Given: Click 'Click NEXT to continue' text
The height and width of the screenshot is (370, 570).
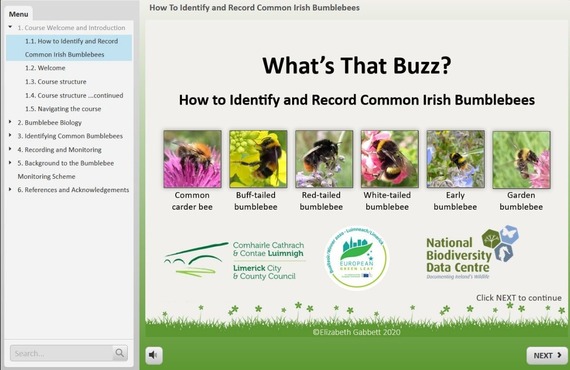Looking at the screenshot, I should (x=519, y=298).
